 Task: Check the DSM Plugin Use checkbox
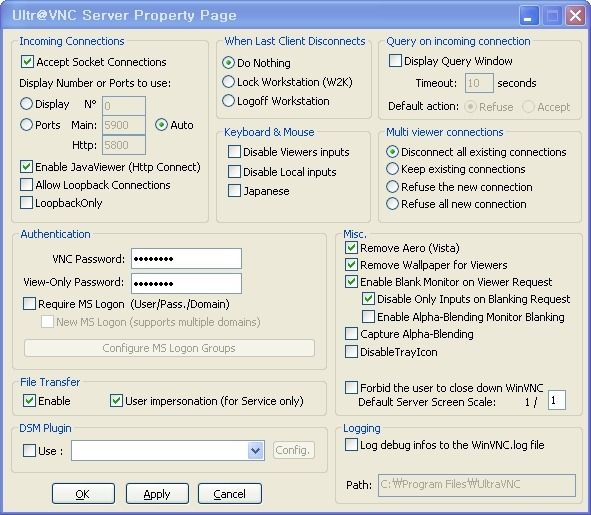(x=29, y=451)
